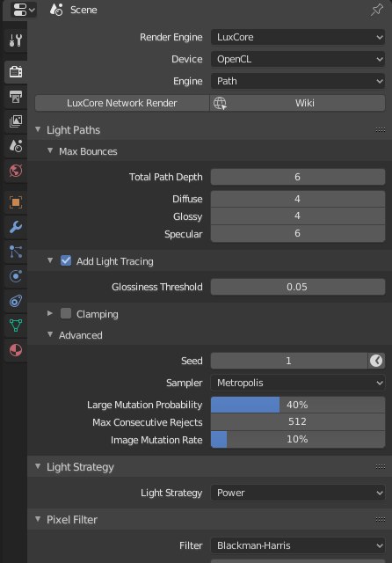Click the globe icon on Wiki button
The width and height of the screenshot is (392, 563).
click(220, 104)
